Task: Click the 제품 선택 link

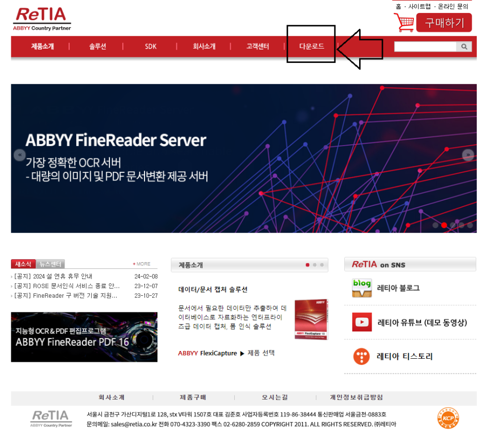Action: [261, 353]
